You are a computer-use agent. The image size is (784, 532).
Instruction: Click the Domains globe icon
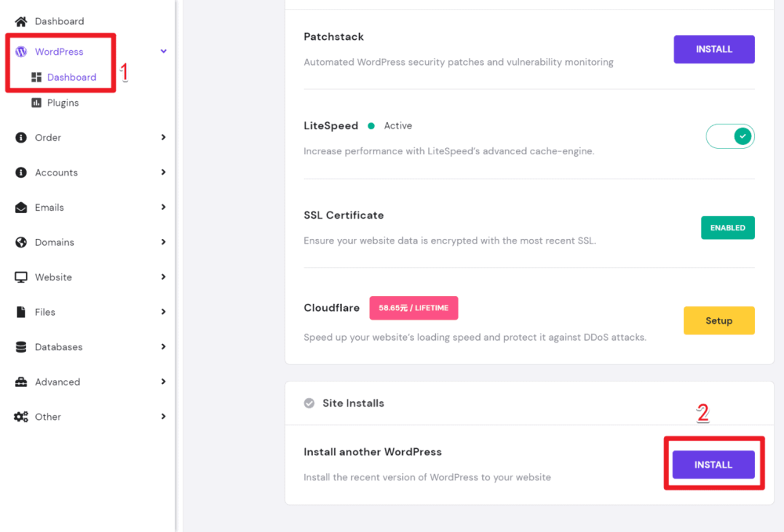pos(21,242)
